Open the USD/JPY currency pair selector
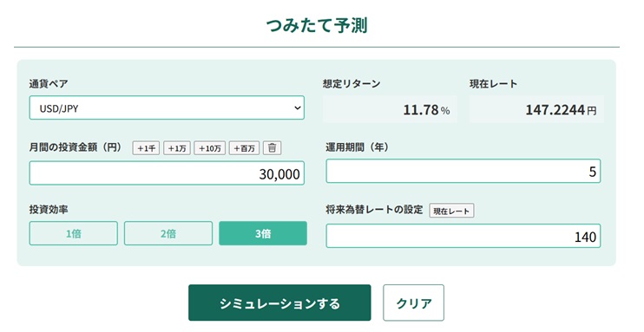 167,108
